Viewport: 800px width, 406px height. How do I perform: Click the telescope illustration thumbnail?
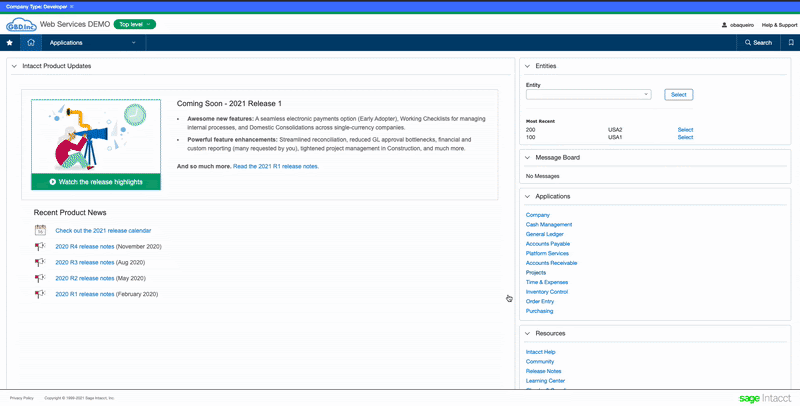(96, 136)
